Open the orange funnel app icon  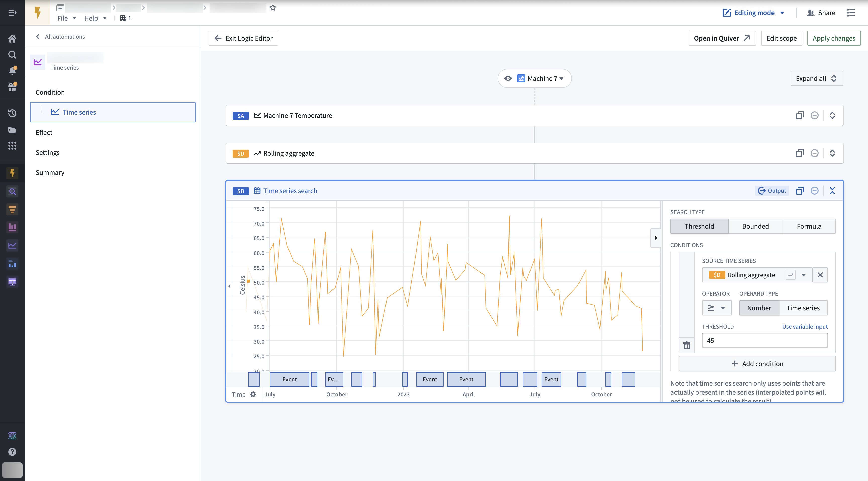(x=12, y=209)
